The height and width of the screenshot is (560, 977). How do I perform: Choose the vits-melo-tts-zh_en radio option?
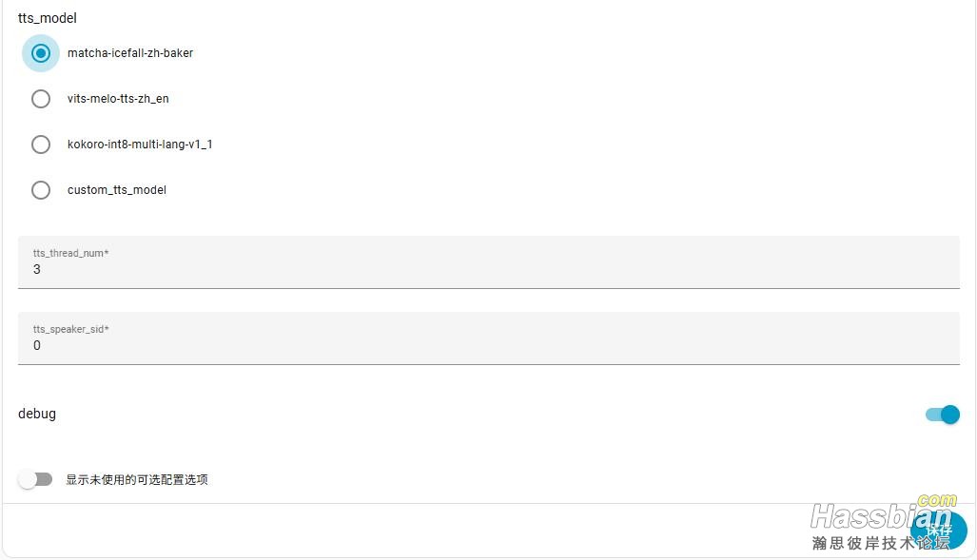coord(41,99)
